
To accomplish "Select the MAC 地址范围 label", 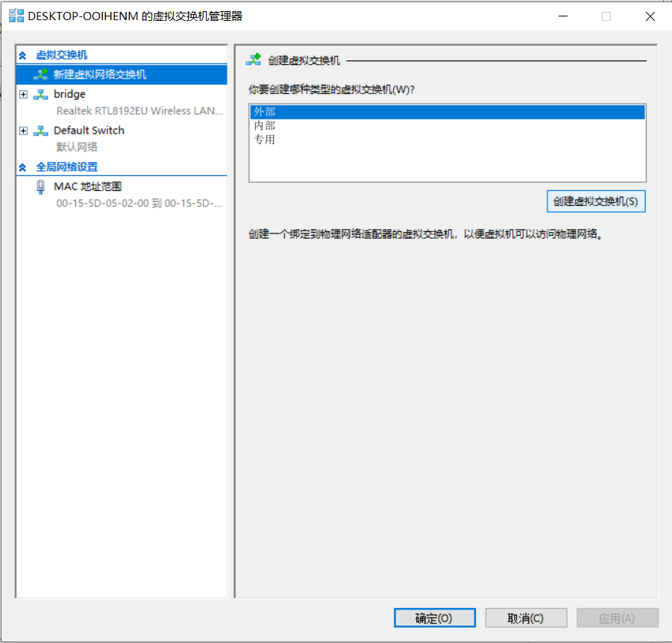I will tap(87, 186).
